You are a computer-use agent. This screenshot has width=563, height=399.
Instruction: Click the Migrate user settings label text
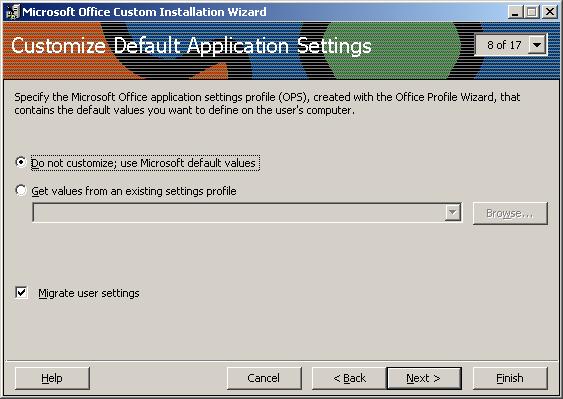click(89, 293)
